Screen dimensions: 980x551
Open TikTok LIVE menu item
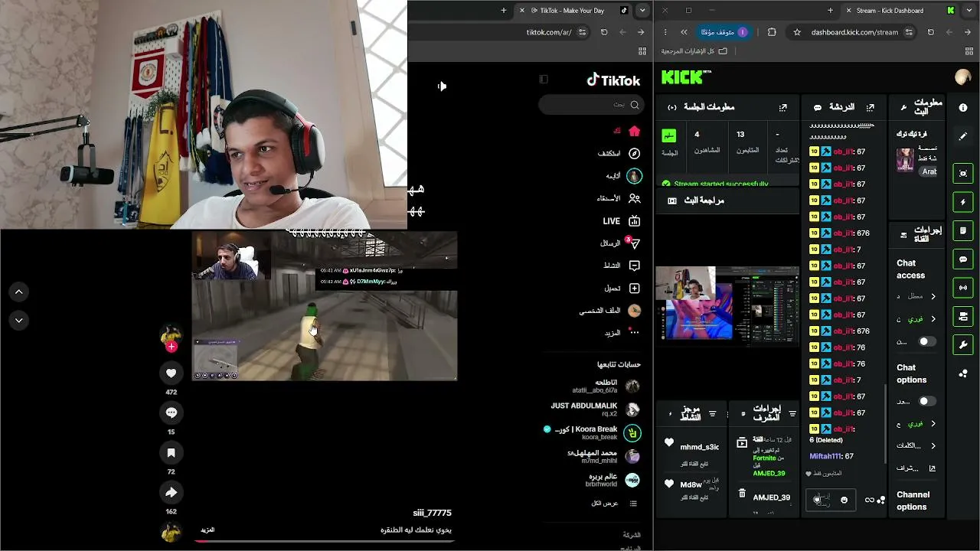coord(622,221)
